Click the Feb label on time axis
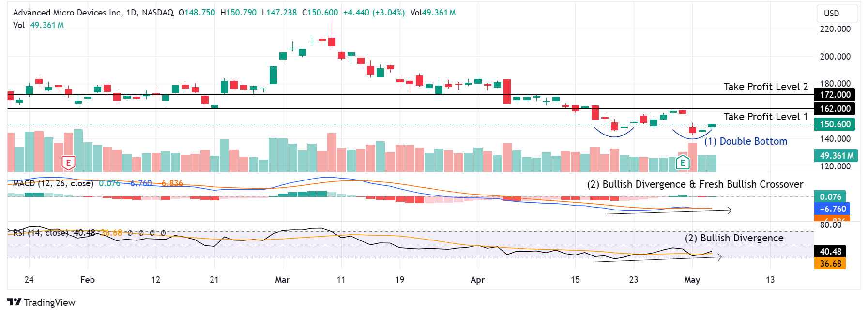 [88, 280]
